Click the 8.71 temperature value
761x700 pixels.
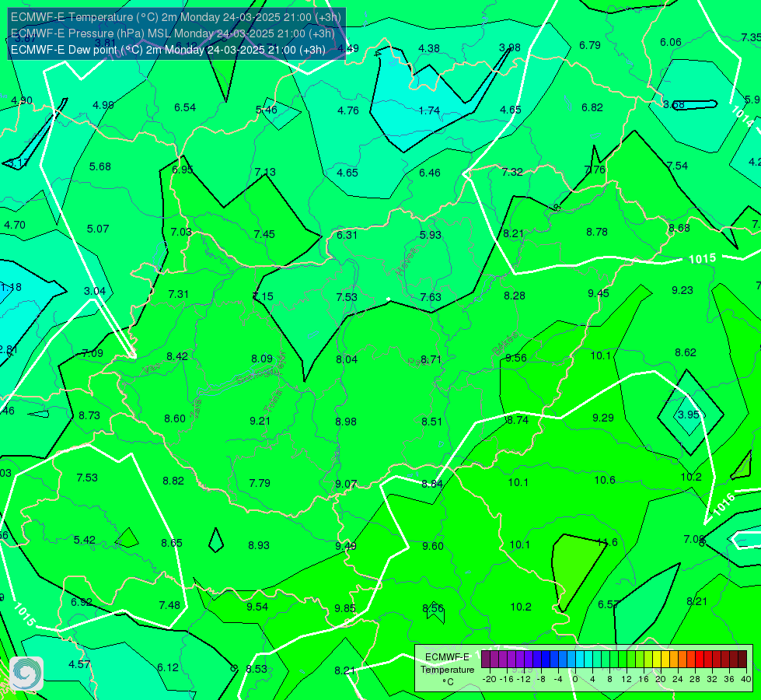(431, 359)
